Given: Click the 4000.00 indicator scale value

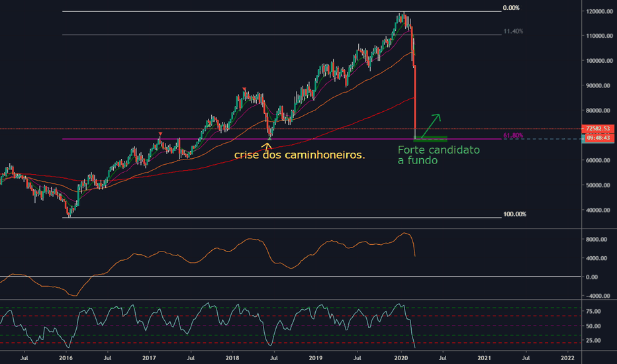Looking at the screenshot, I should (597, 258).
